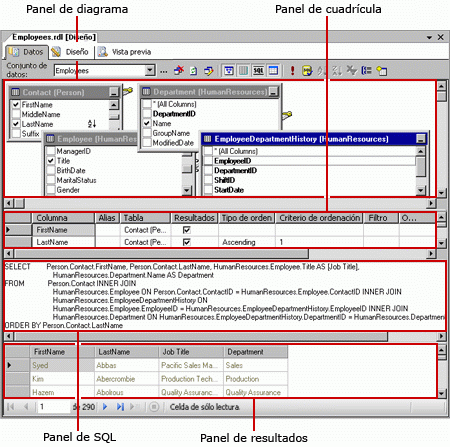Click the delete dataset icon
The height and width of the screenshot is (447, 450).
(179, 70)
